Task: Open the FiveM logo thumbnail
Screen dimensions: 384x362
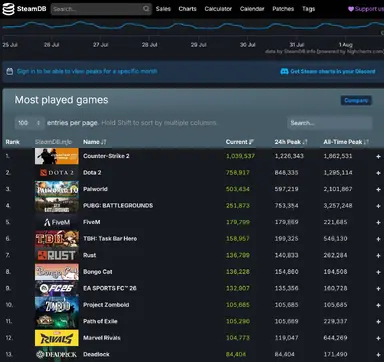Action: pyautogui.click(x=57, y=222)
